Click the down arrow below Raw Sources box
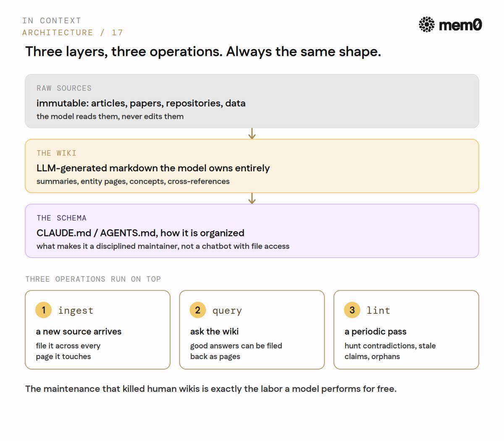 pos(252,134)
